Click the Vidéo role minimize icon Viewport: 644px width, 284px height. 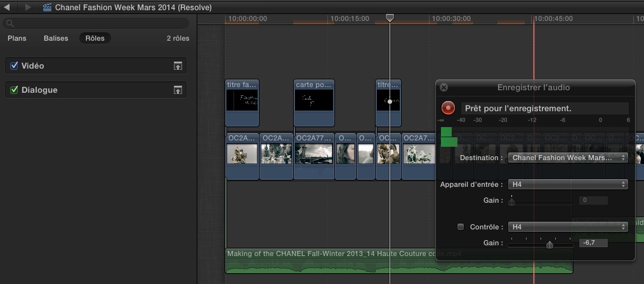[x=178, y=66]
